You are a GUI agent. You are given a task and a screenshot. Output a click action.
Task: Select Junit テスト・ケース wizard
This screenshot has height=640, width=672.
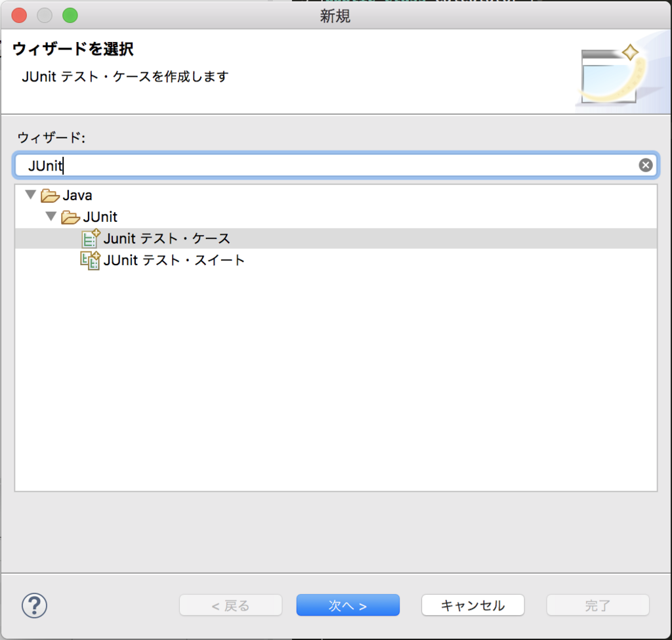[x=336, y=238]
